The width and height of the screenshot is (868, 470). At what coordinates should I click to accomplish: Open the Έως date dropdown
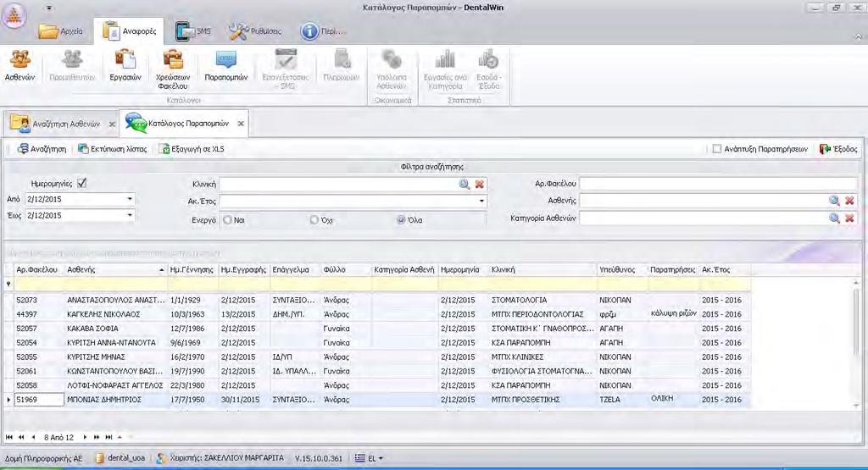pyautogui.click(x=130, y=215)
